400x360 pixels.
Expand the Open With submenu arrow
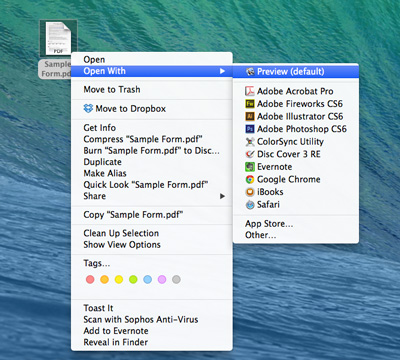coord(222,71)
